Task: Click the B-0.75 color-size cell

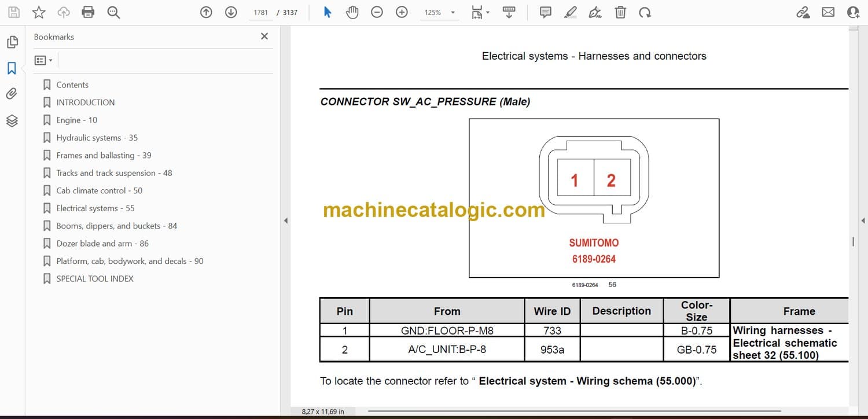Action: pos(697,330)
